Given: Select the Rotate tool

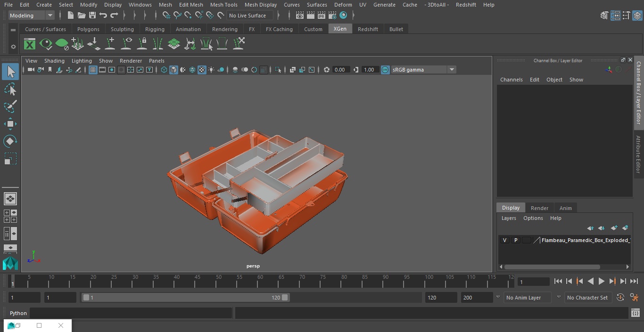Looking at the screenshot, I should pyautogui.click(x=10, y=141).
